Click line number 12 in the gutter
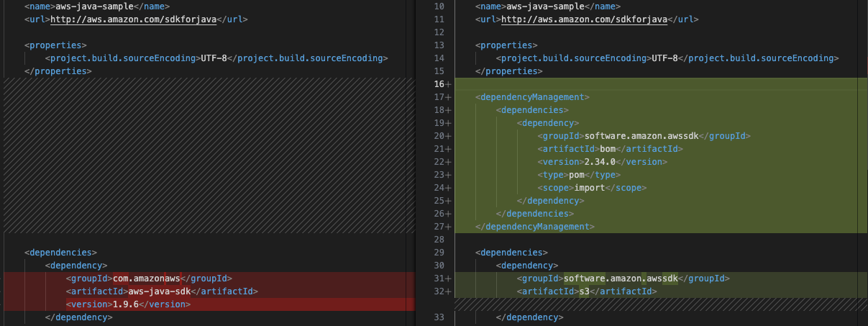Screen dimensions: 868x326 click(x=439, y=32)
